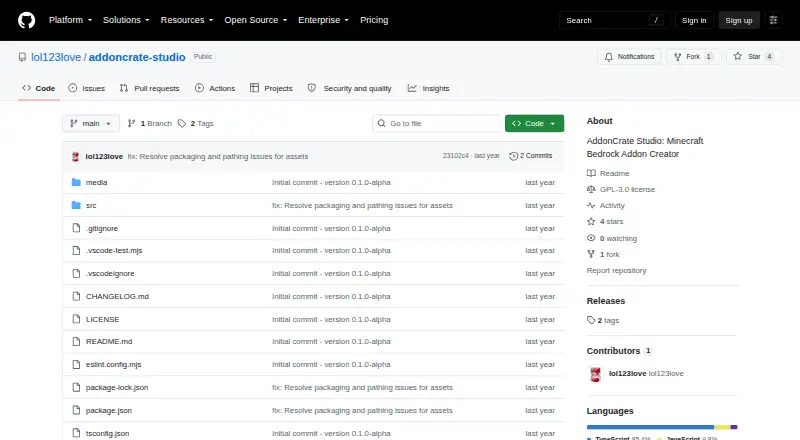This screenshot has height=440, width=800.
Task: Click Report repository link
Action: click(x=616, y=271)
